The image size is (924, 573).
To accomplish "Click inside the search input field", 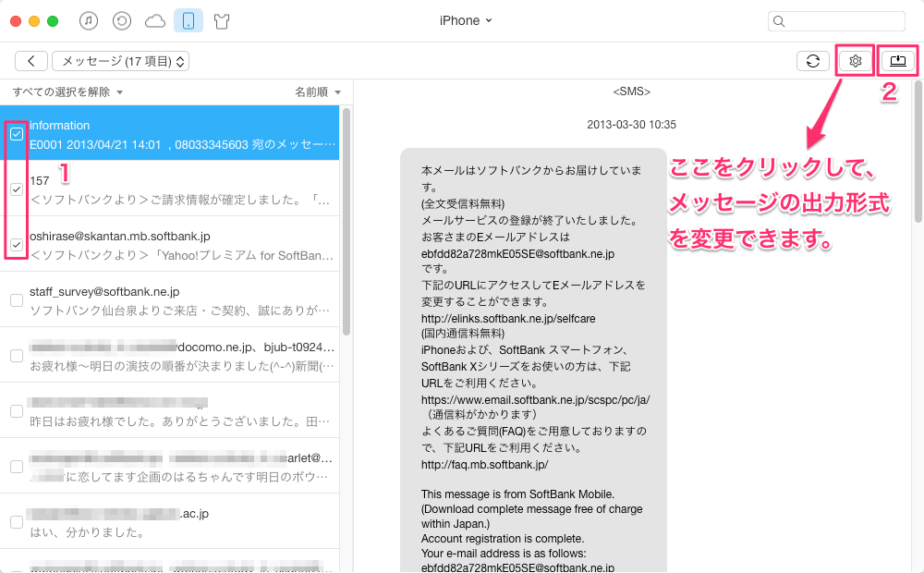I will 836,21.
